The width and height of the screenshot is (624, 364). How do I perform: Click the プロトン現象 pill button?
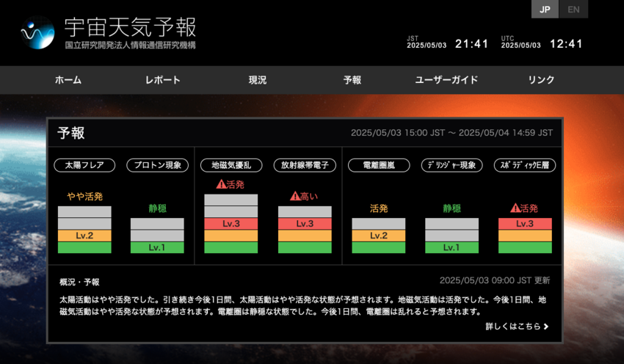pyautogui.click(x=158, y=165)
